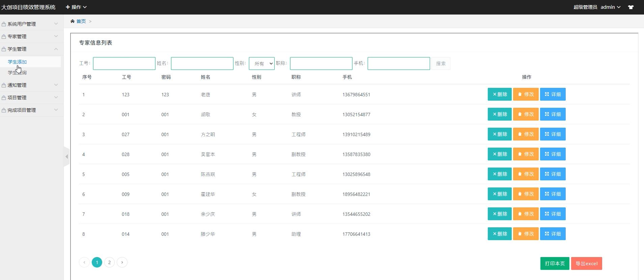Delete the row for 陈燕琪
Viewport: 644px width, 280px height.
(x=500, y=174)
